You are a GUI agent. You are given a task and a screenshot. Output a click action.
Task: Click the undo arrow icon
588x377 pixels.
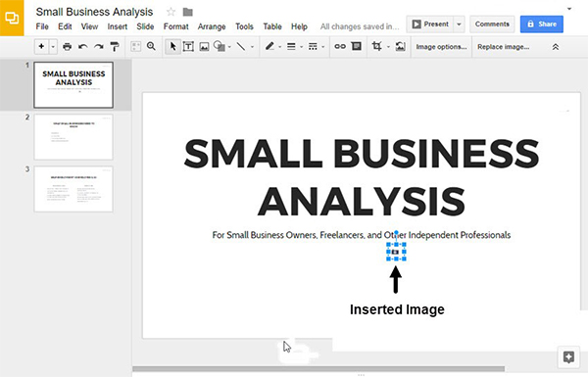[x=83, y=46]
